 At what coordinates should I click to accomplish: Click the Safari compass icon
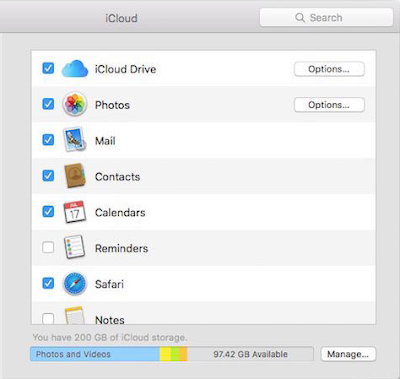coord(75,284)
